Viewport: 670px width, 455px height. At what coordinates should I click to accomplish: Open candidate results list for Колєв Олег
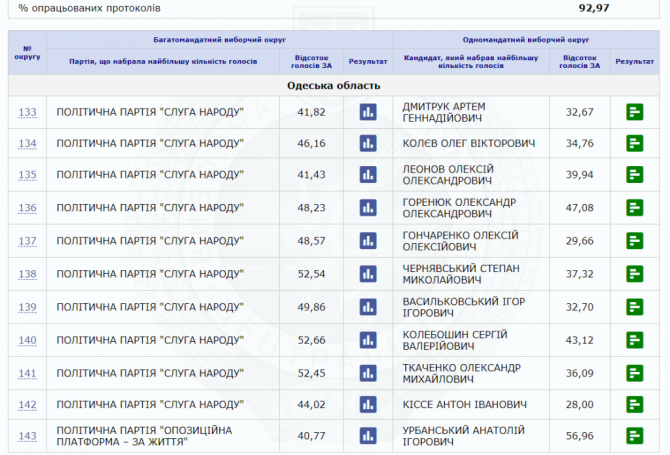point(635,143)
